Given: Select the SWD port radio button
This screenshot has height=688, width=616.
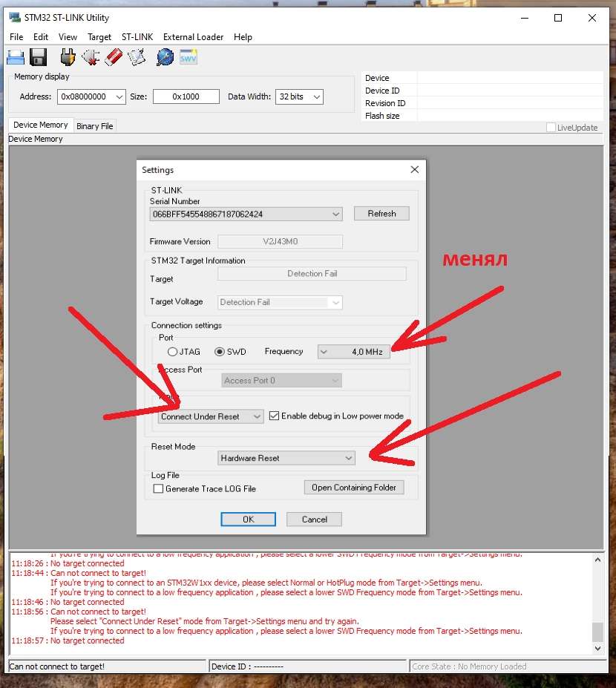Looking at the screenshot, I should click(x=220, y=352).
